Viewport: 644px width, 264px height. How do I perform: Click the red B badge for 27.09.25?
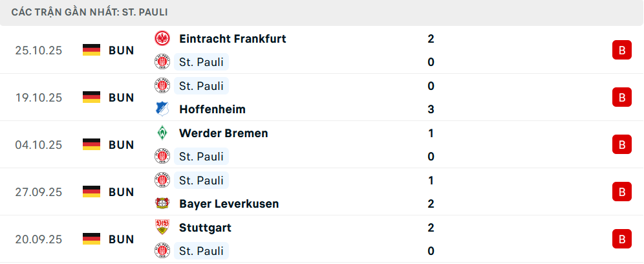(x=621, y=192)
